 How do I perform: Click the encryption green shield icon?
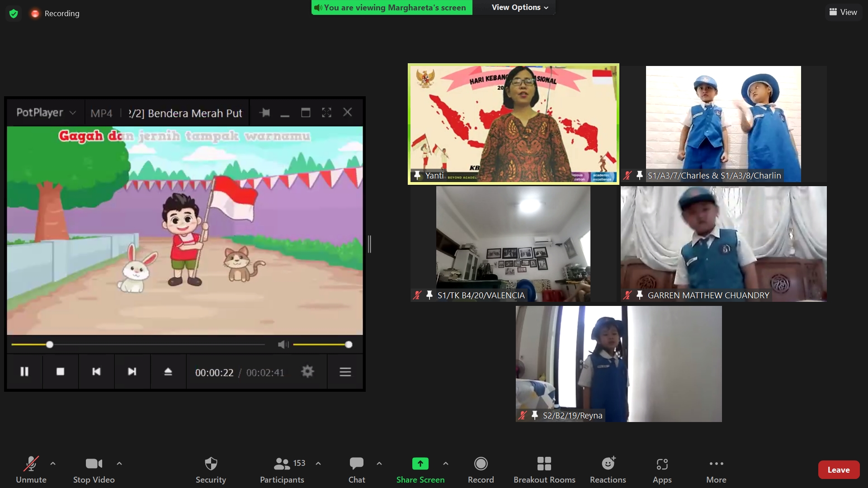coord(14,14)
